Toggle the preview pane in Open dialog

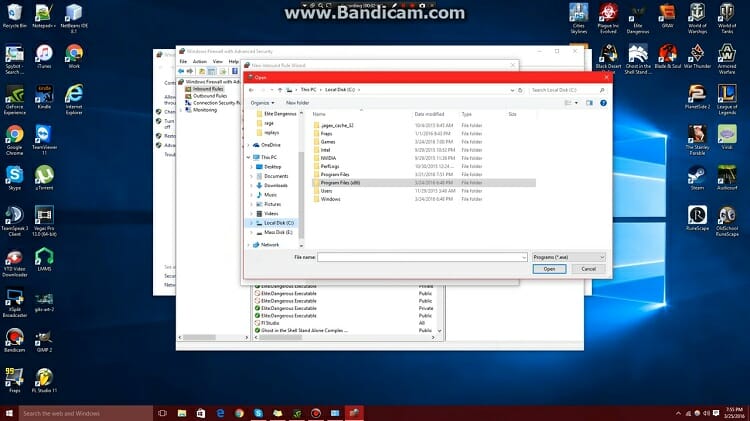pyautogui.click(x=589, y=103)
